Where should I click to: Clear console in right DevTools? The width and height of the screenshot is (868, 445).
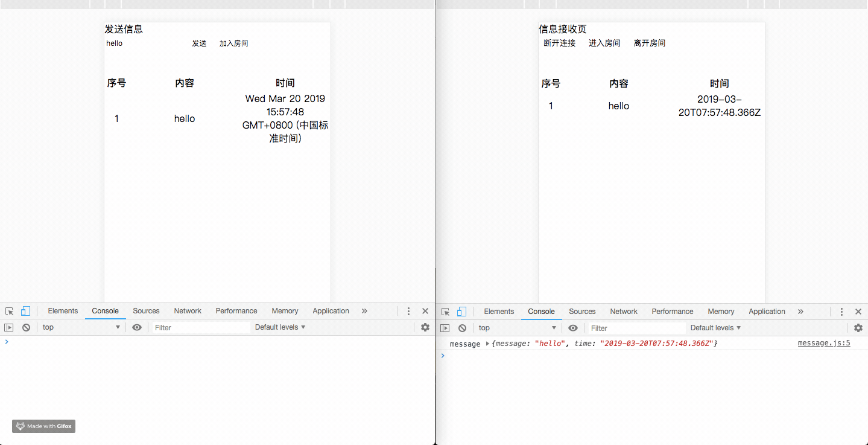point(462,328)
